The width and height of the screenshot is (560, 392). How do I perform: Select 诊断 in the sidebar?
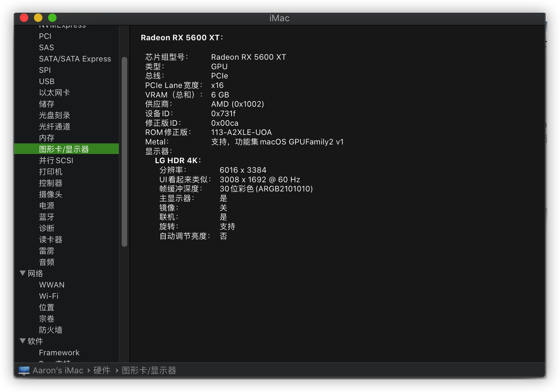pyautogui.click(x=47, y=228)
